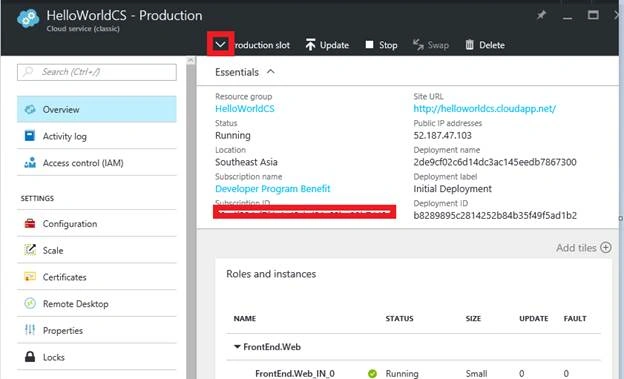Click the Swap arrows icon
624x379 pixels.
pyautogui.click(x=418, y=44)
